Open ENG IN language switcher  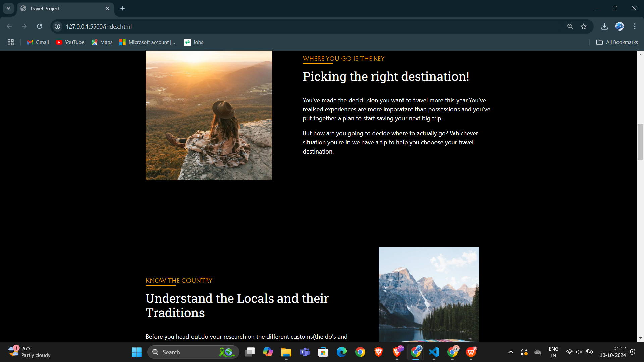(553, 352)
